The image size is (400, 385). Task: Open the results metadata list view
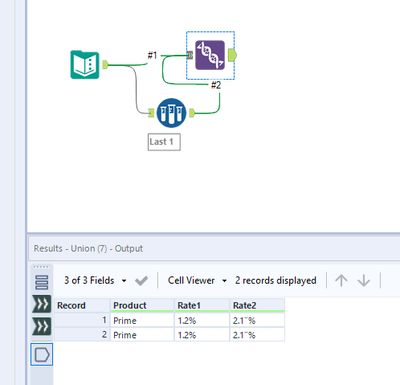click(42, 282)
